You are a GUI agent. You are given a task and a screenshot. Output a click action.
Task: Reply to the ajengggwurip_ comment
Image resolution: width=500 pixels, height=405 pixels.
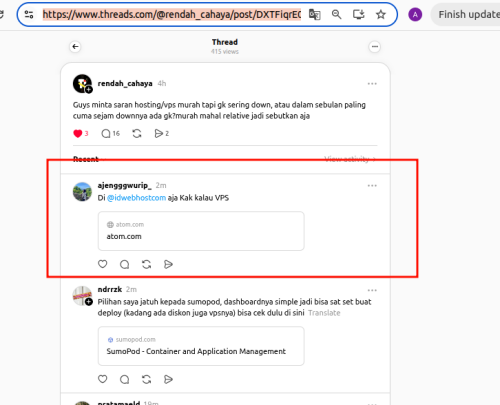tap(124, 264)
